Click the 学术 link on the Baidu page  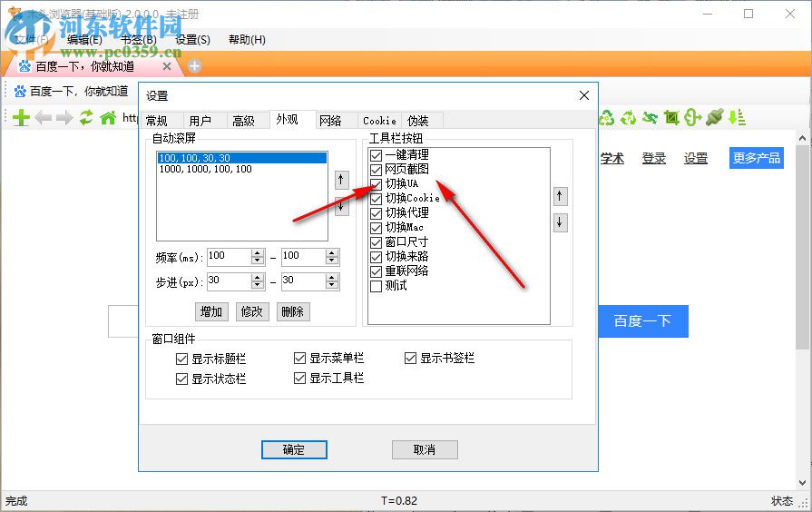coord(612,159)
